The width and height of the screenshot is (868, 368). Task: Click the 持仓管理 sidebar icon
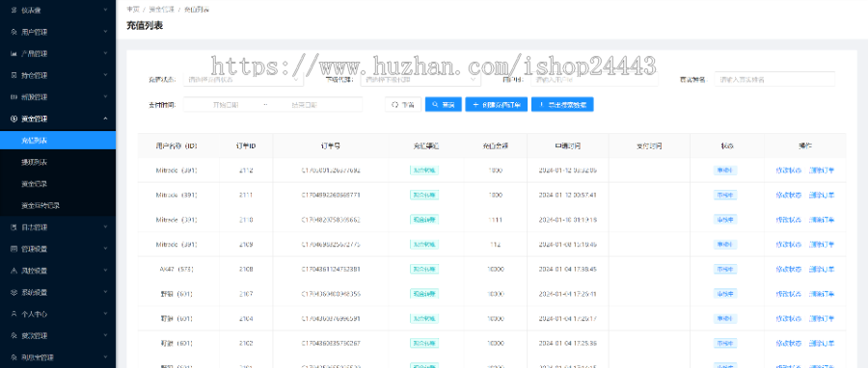[14, 75]
